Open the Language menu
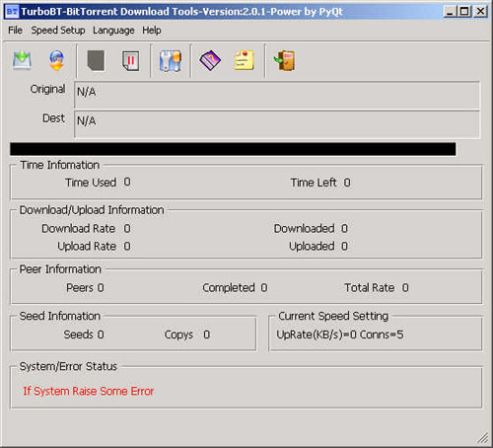Screen dimensions: 493x448 (113, 31)
